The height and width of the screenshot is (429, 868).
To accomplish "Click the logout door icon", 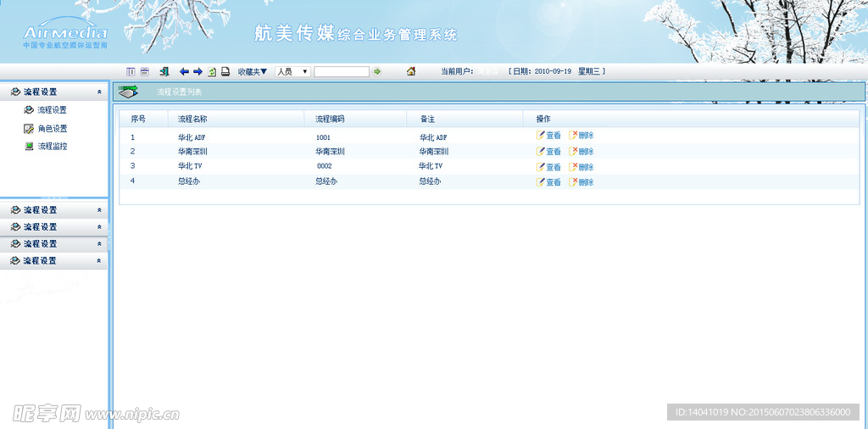I will (164, 72).
